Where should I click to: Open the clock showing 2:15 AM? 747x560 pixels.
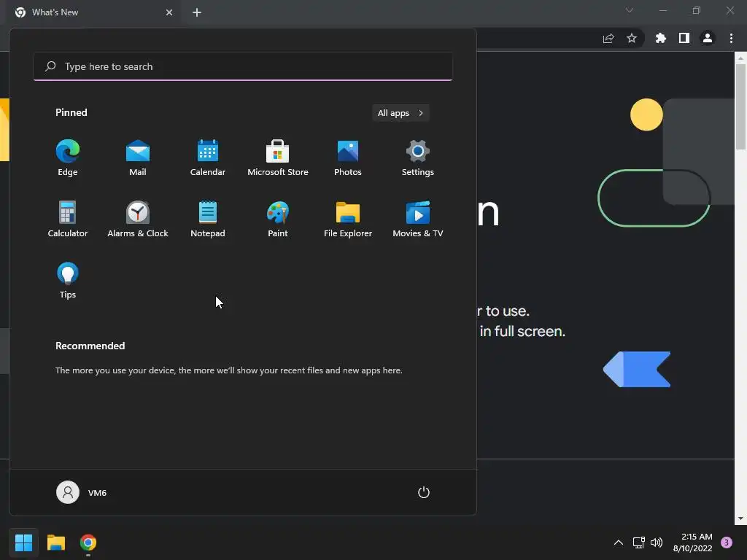coord(692,542)
